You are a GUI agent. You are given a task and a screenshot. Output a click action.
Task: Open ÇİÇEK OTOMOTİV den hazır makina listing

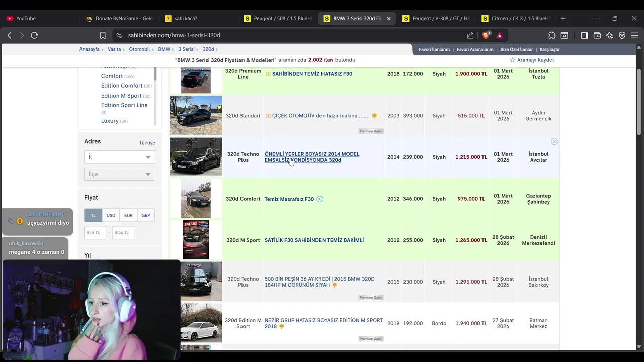click(x=321, y=116)
